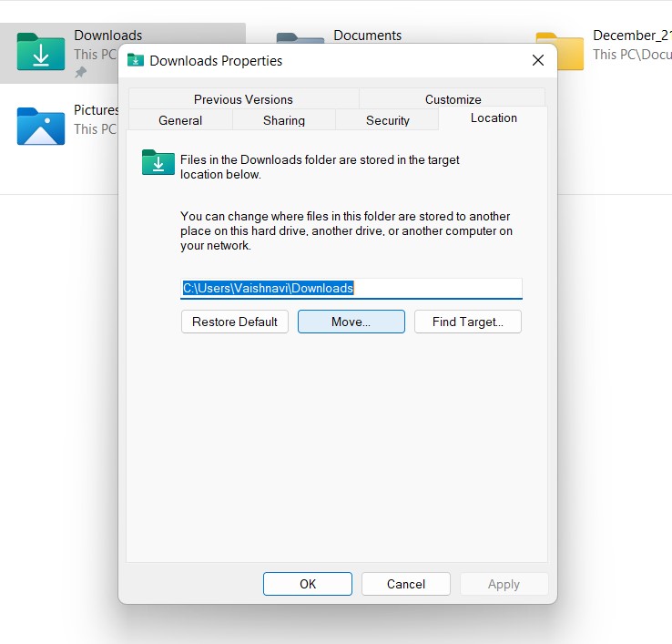Confirm with the OK button
The image size is (672, 644).
click(308, 584)
